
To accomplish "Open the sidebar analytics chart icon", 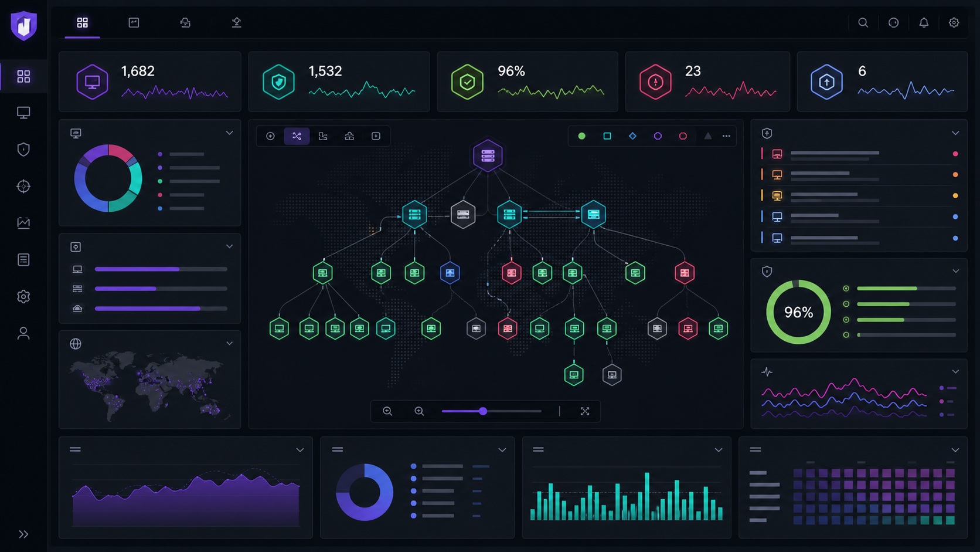I will [x=23, y=223].
